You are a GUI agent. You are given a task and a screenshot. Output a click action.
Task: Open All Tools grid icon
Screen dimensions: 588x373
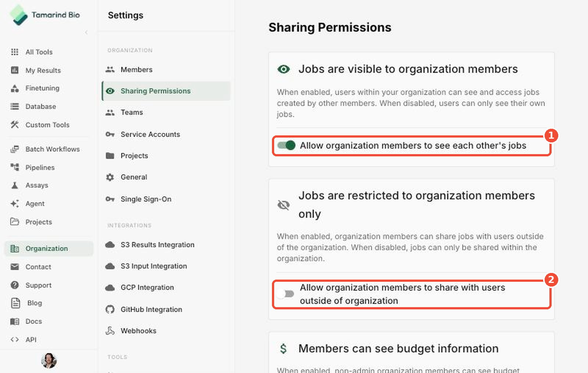point(15,52)
